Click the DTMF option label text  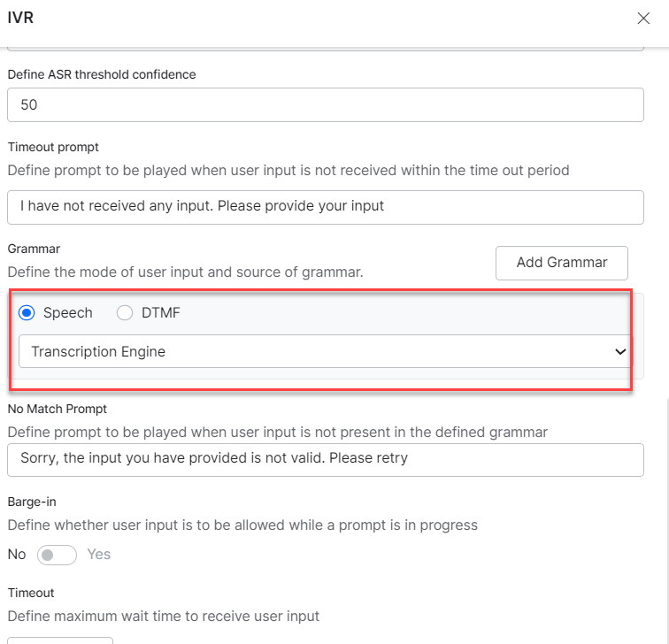(161, 312)
